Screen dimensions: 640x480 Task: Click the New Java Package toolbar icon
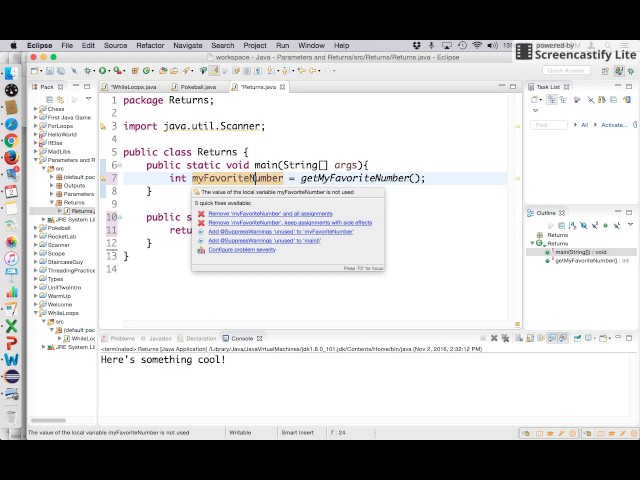pyautogui.click(x=135, y=71)
